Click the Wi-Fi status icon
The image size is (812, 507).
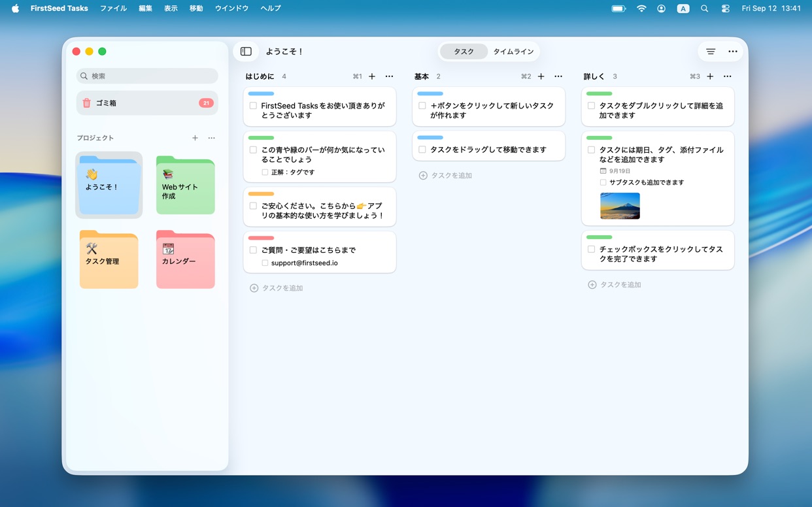(x=641, y=8)
